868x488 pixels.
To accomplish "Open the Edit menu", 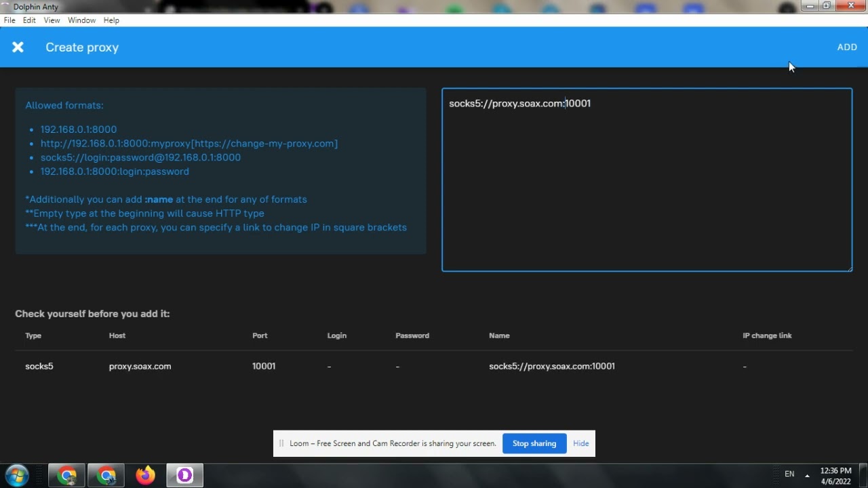I will (x=29, y=20).
